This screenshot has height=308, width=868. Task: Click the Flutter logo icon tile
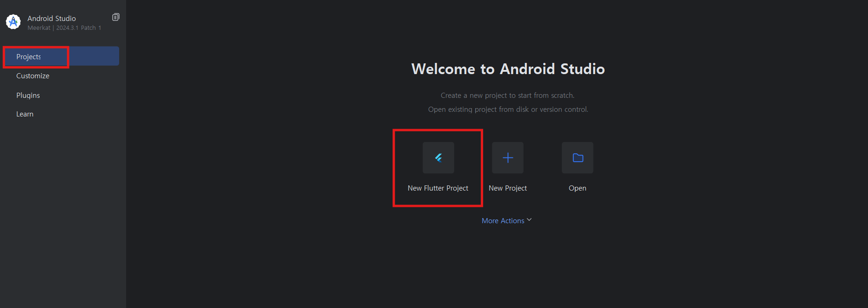click(438, 158)
